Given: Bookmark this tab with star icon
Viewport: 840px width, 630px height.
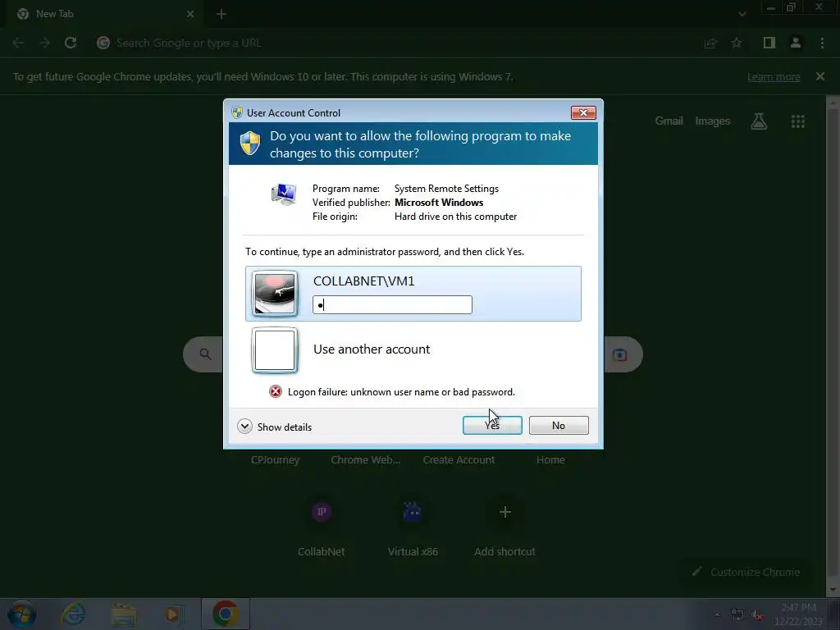Looking at the screenshot, I should (737, 43).
